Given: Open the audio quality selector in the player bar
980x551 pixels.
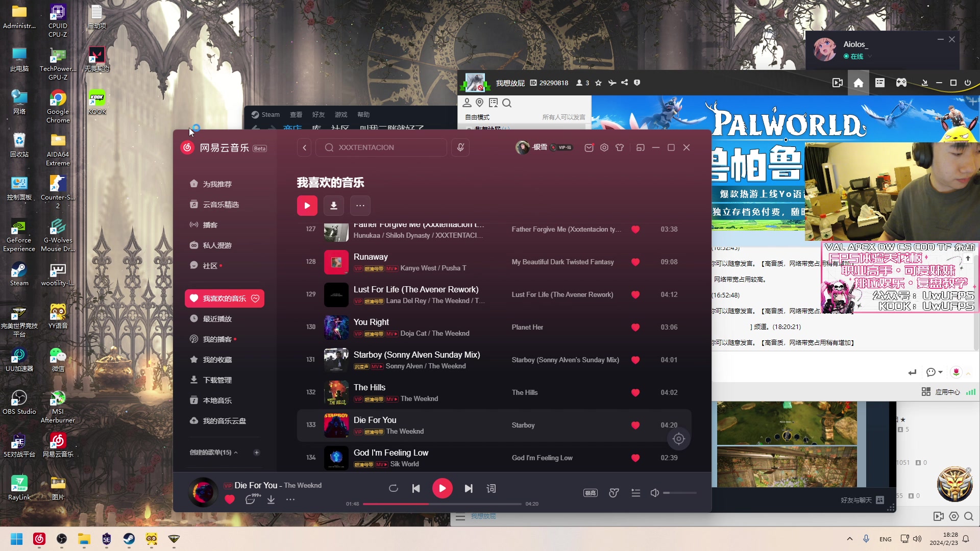Looking at the screenshot, I should (591, 493).
